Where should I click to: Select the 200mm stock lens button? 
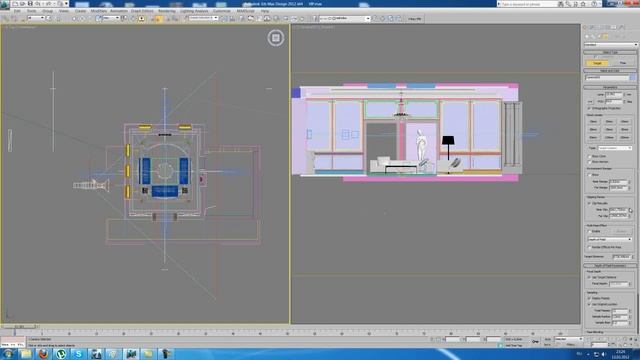[624, 138]
